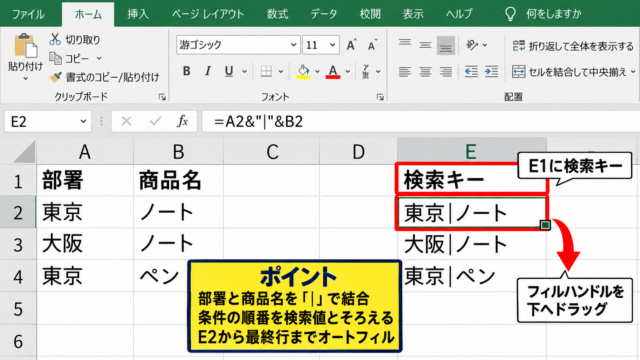
Task: Select row 5 header
Action: point(18,309)
